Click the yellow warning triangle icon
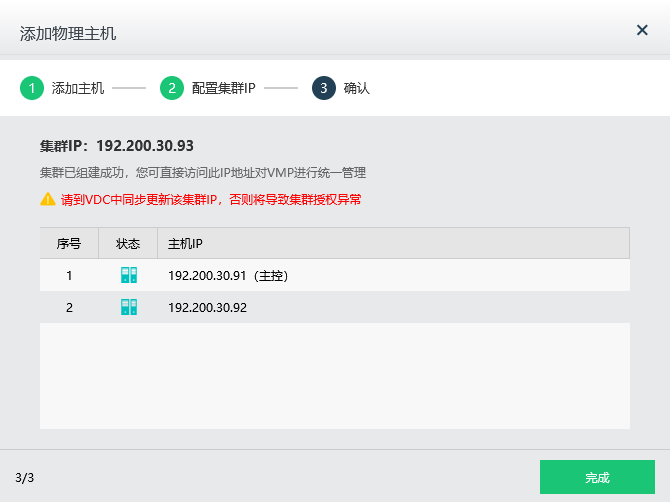670x502 pixels. click(x=48, y=199)
